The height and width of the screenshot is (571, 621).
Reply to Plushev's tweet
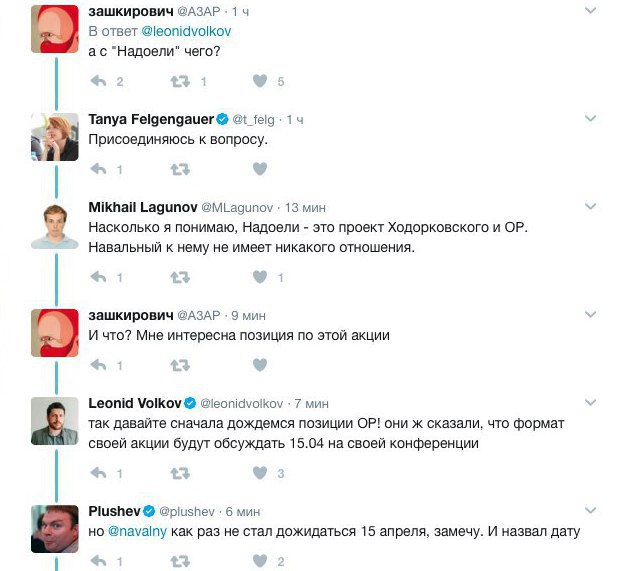click(99, 561)
